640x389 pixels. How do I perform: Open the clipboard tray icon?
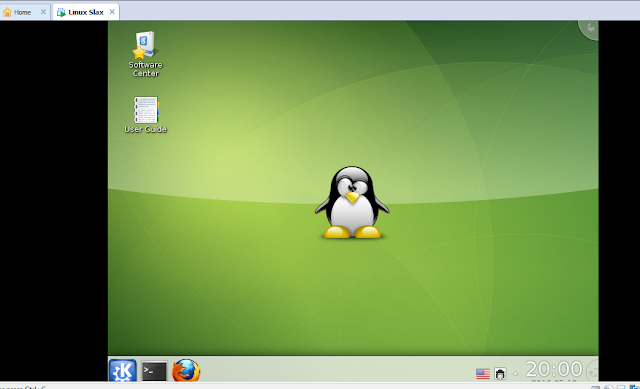tap(500, 373)
